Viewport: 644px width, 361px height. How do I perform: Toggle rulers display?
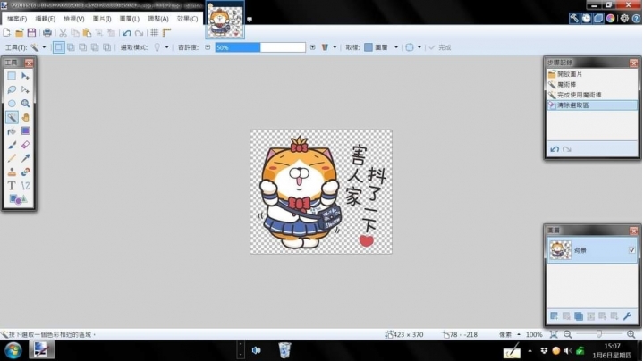tap(166, 32)
